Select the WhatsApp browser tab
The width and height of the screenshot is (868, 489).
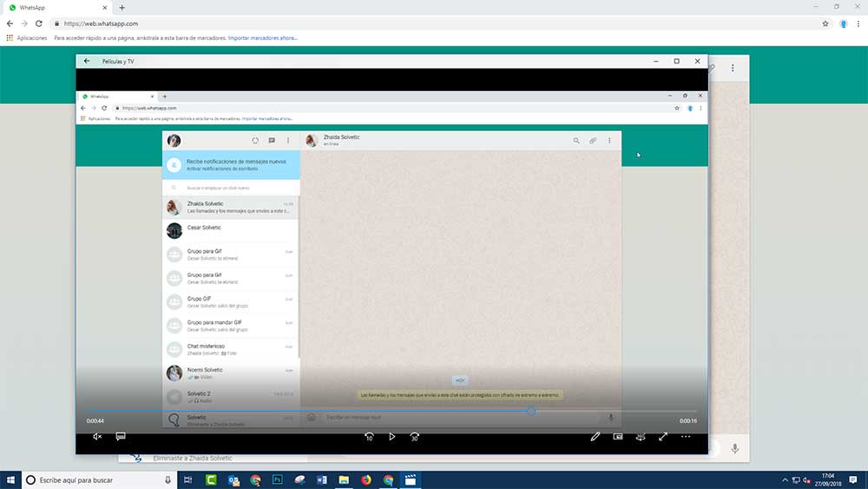coord(57,8)
